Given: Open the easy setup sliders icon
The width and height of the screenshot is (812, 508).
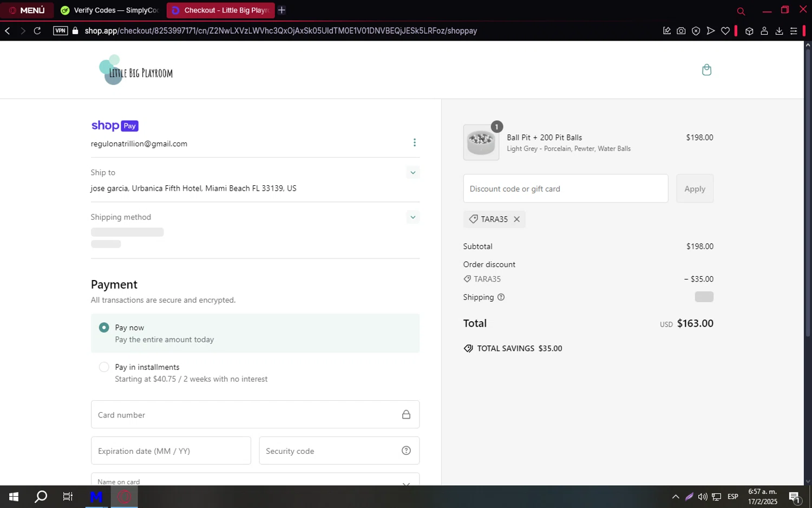Looking at the screenshot, I should click(794, 31).
